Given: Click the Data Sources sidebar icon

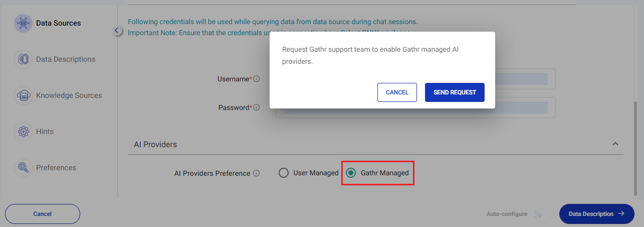Looking at the screenshot, I should coord(24,23).
